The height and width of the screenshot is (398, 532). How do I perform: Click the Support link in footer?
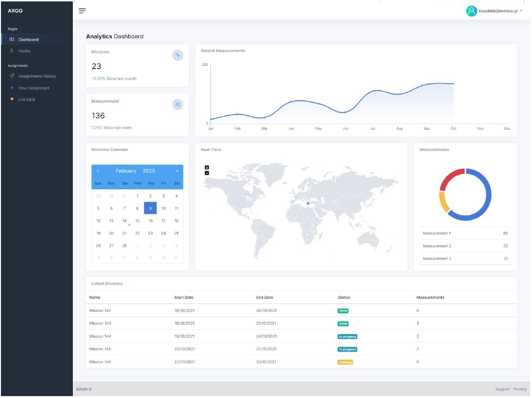click(502, 389)
